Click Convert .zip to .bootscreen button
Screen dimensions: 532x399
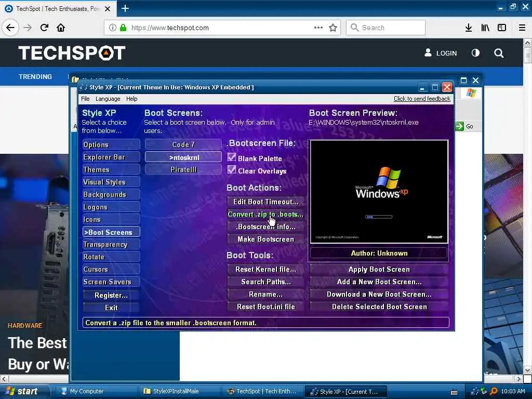(265, 215)
